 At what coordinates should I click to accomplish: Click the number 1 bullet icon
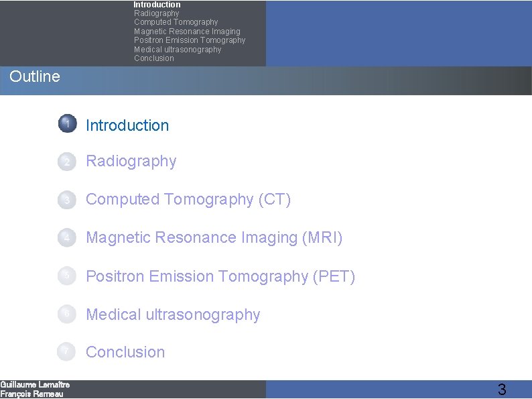pos(66,124)
